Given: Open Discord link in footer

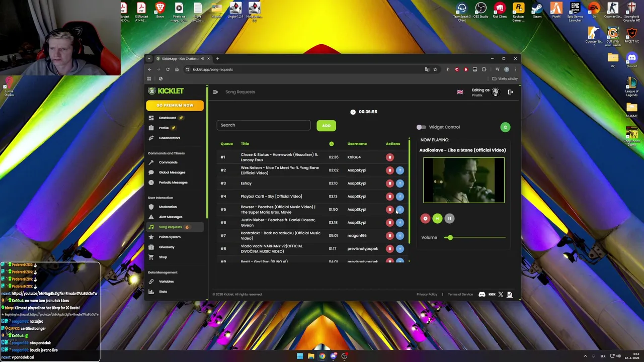Looking at the screenshot, I should 482,295.
